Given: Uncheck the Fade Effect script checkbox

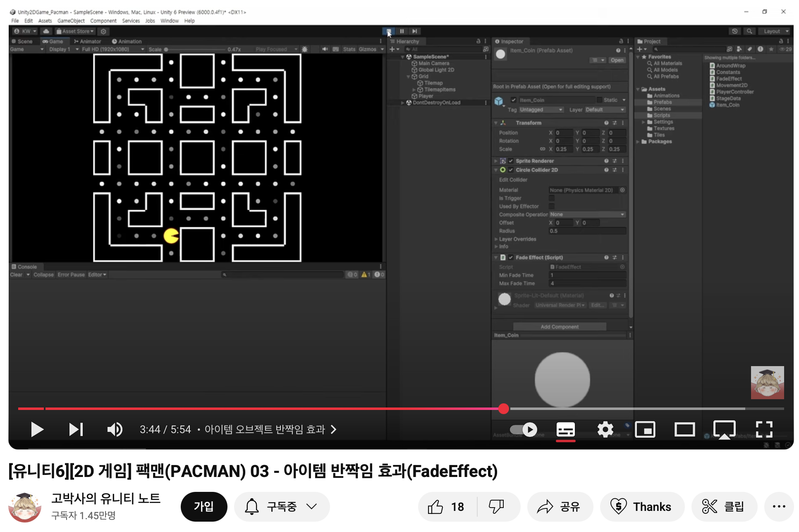Looking at the screenshot, I should [x=511, y=257].
